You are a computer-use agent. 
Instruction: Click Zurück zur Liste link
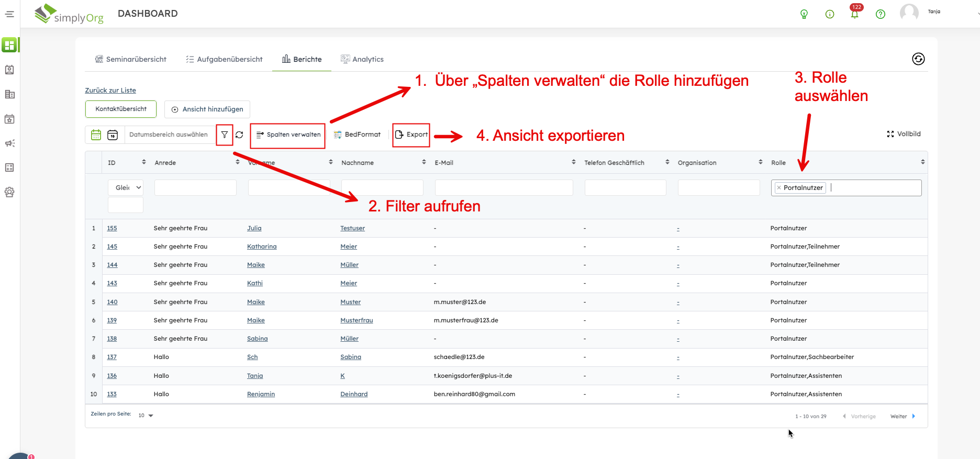(110, 90)
